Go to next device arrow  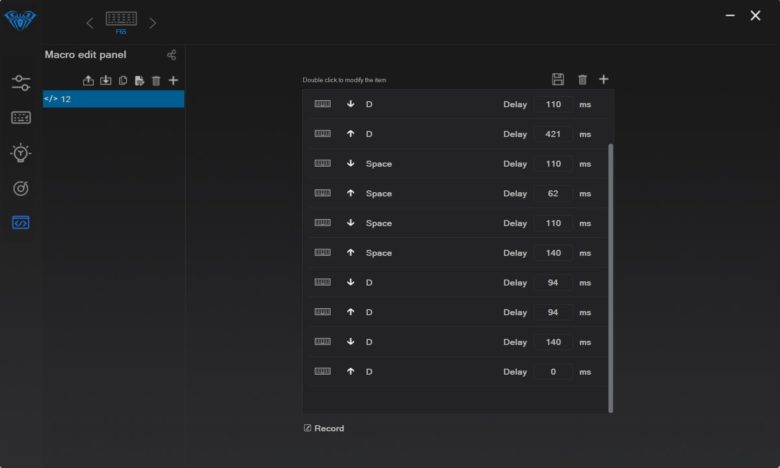[153, 23]
